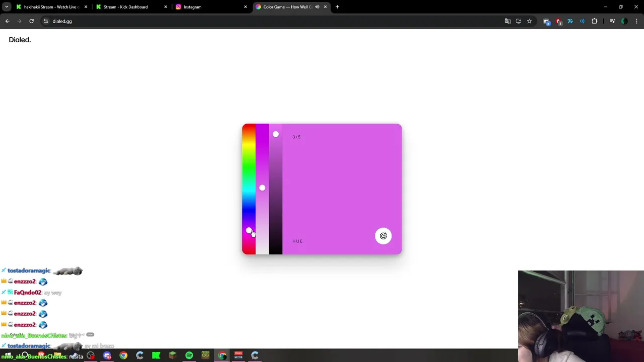The width and height of the screenshot is (644, 362).
Task: Open the tab search dropdown
Action: point(7,7)
